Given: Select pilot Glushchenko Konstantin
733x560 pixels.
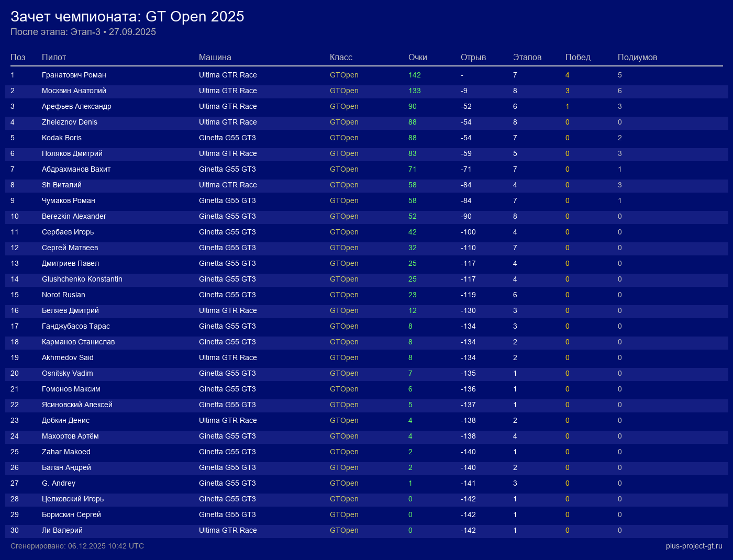Looking at the screenshot, I should click(x=82, y=279).
